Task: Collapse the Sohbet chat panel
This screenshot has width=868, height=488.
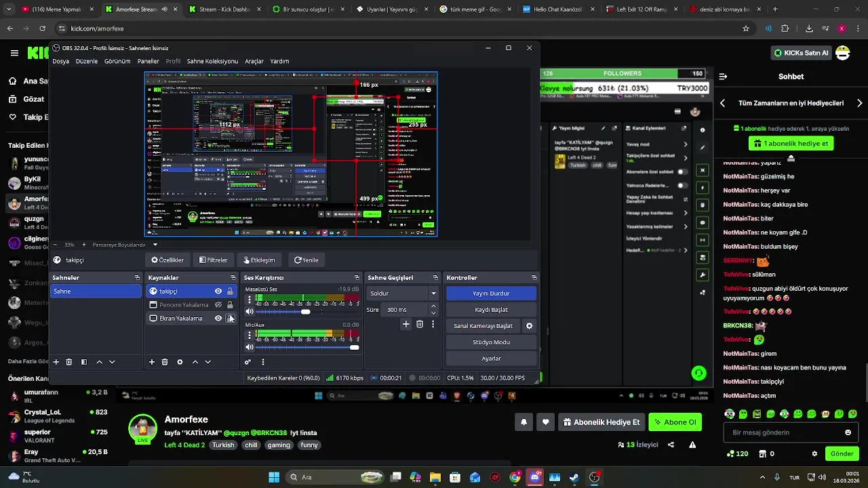Action: pos(723,77)
